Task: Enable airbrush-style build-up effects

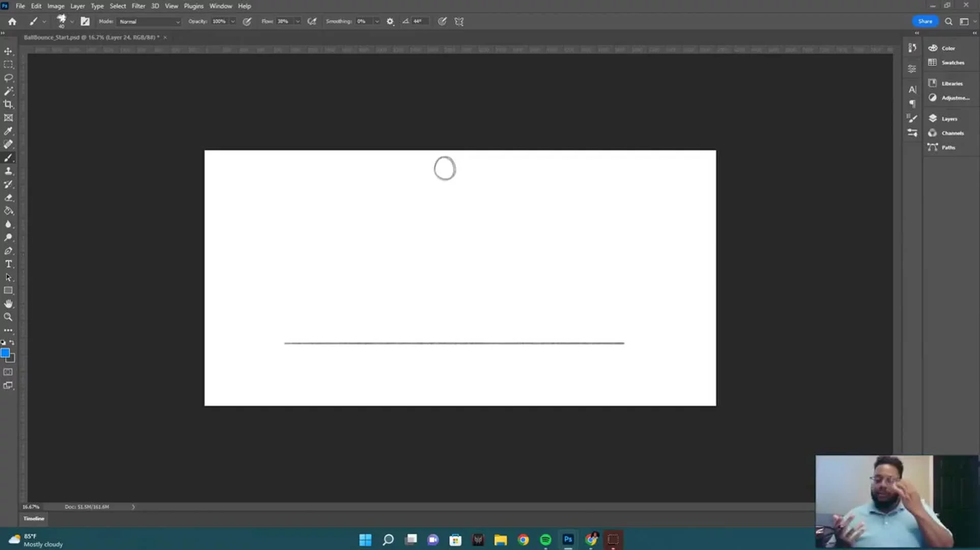Action: pyautogui.click(x=312, y=21)
